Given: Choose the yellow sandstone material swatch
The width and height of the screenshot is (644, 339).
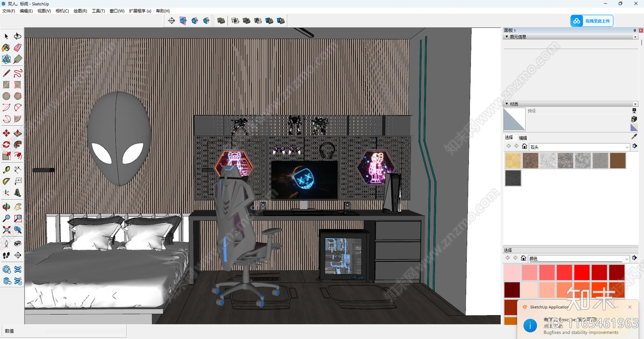Looking at the screenshot, I should click(x=513, y=160).
